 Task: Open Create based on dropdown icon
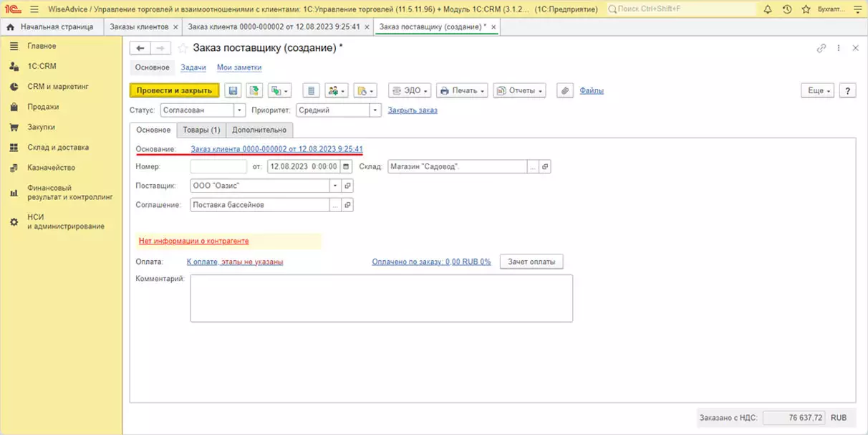pos(279,90)
